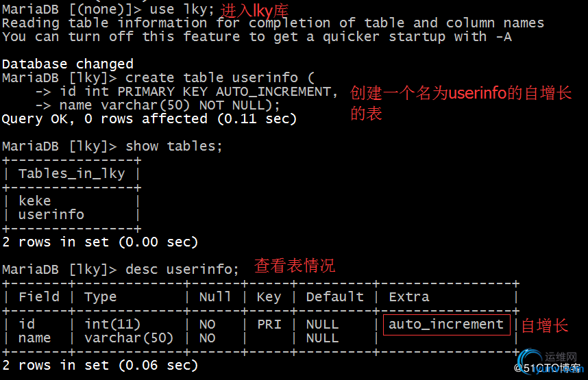Click the 'Tables_in_lky' column header
Viewport: 588px width, 380px height.
[x=72, y=174]
